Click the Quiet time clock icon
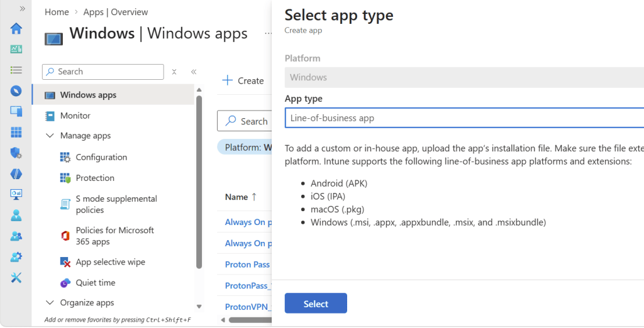The height and width of the screenshot is (328, 644). coord(65,283)
